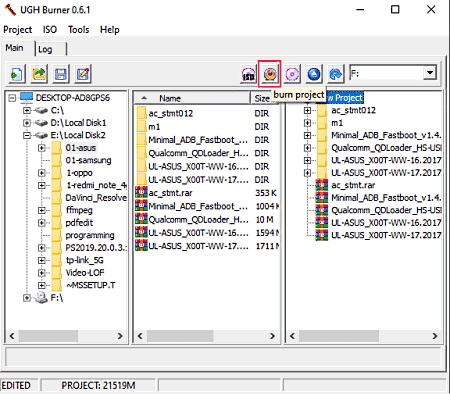Select the programming folder

pos(90,235)
